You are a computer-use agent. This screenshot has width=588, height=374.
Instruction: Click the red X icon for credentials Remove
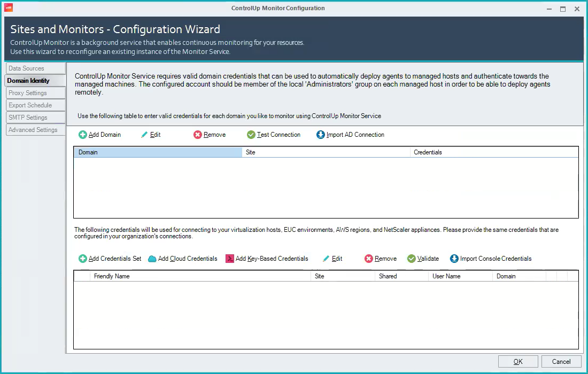pyautogui.click(x=369, y=259)
